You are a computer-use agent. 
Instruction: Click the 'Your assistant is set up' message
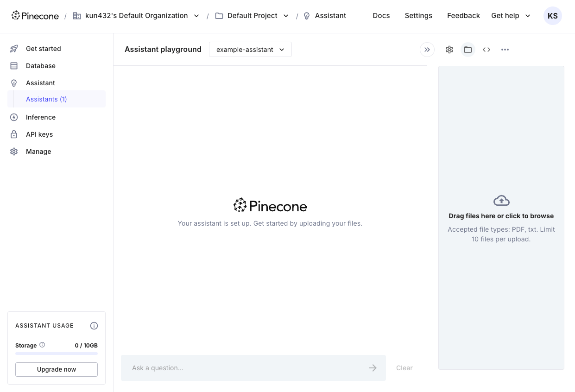point(270,223)
